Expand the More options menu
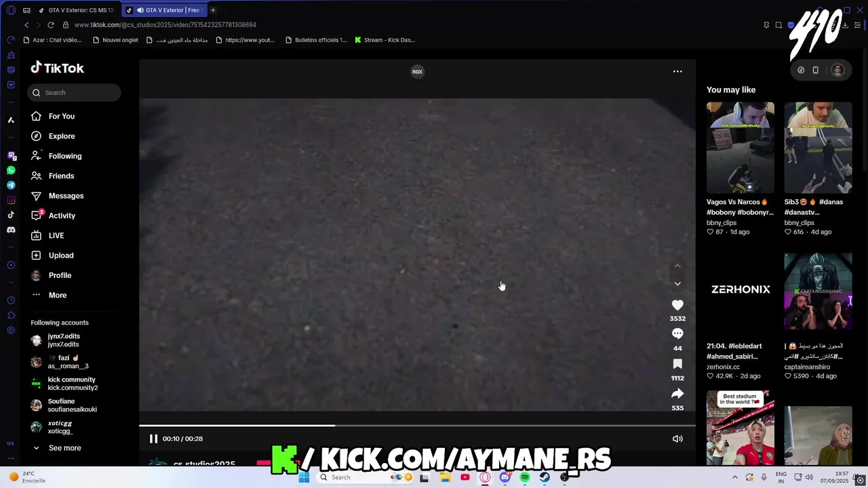The image size is (868, 488). point(49,296)
